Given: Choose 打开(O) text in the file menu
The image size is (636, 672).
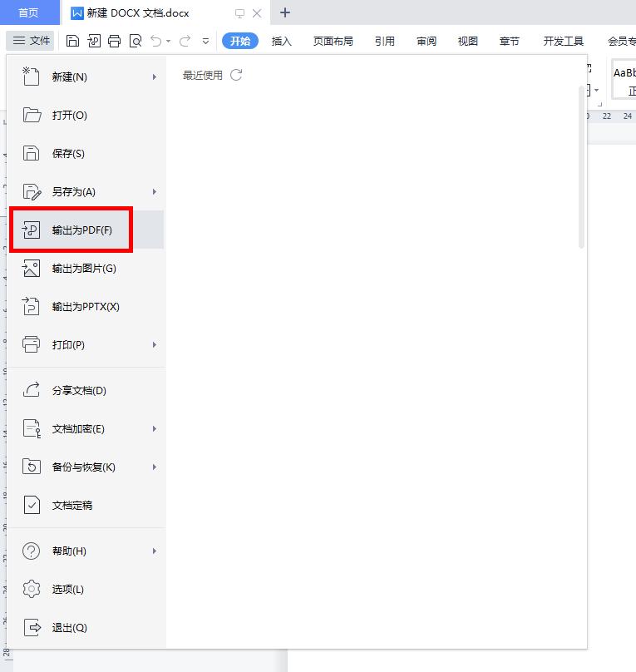Looking at the screenshot, I should tap(69, 116).
